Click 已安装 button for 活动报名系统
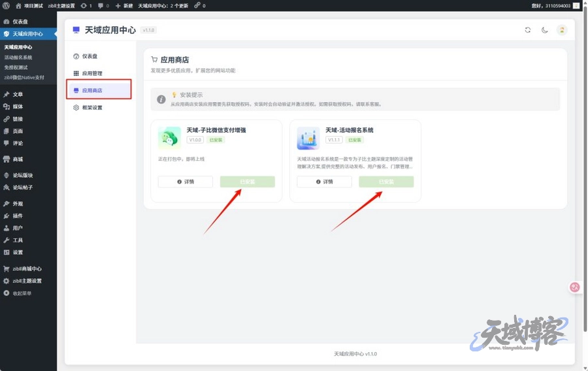588x371 pixels. 386,182
